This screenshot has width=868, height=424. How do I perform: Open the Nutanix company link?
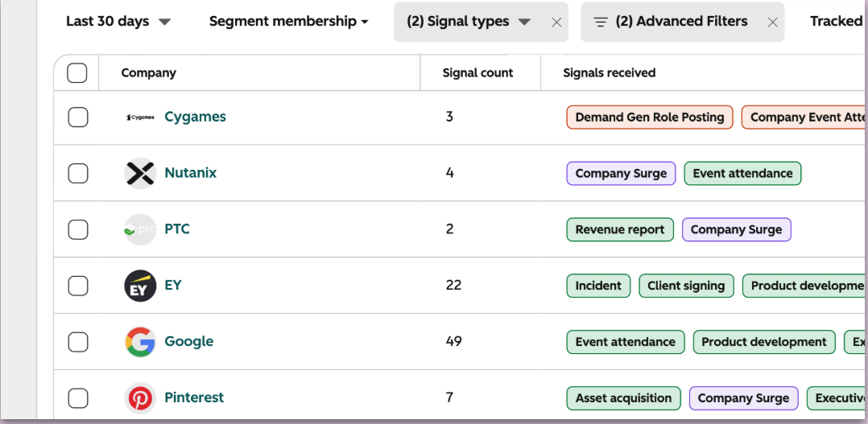190,173
